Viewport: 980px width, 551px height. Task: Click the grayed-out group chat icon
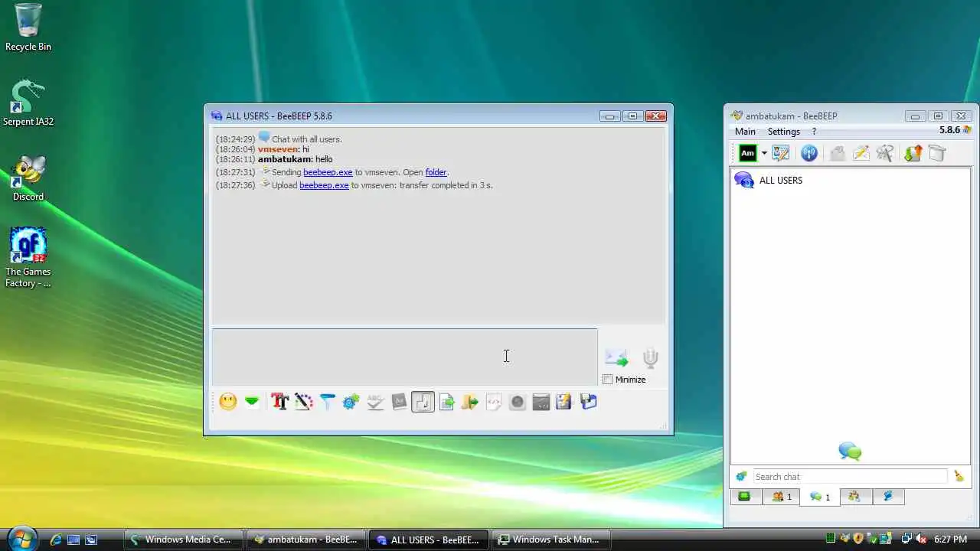[x=837, y=153]
